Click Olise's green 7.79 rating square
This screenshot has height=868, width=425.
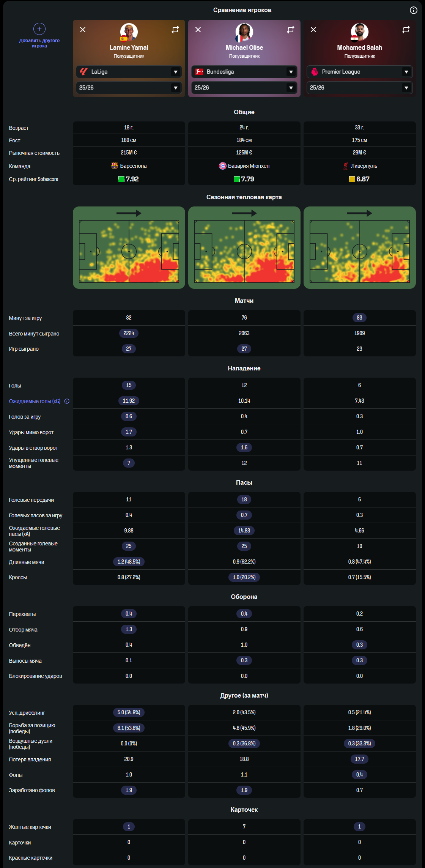[237, 179]
